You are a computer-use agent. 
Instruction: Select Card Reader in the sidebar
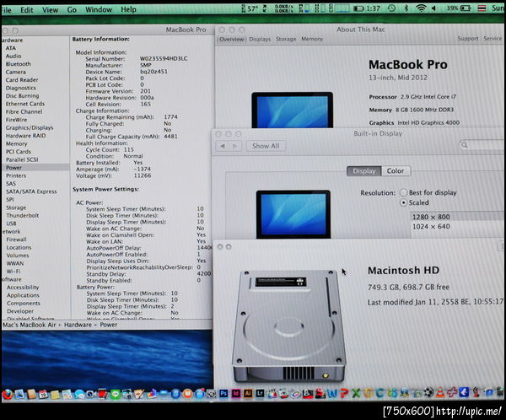tap(22, 80)
